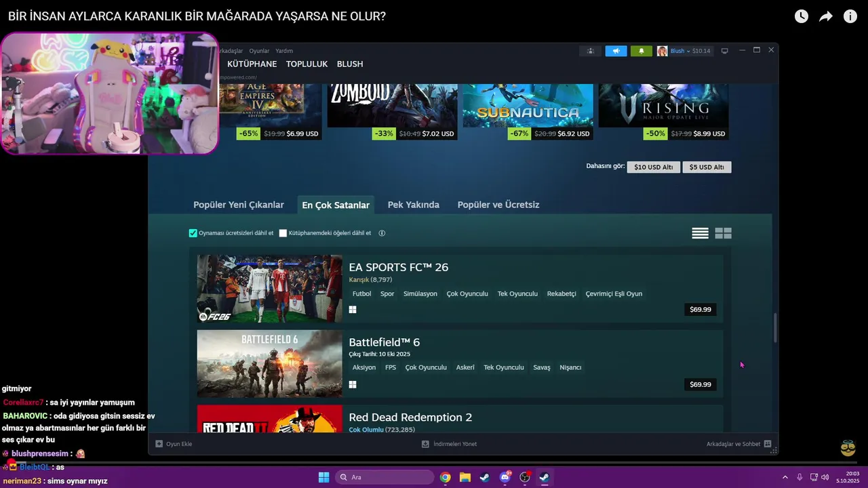Open Steam friends activity icon in header
Viewport: 868px width, 488px height.
click(x=591, y=51)
